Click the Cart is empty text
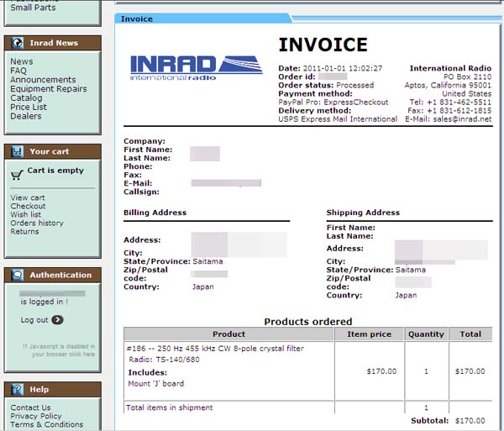This screenshot has height=431, width=504. (x=55, y=171)
